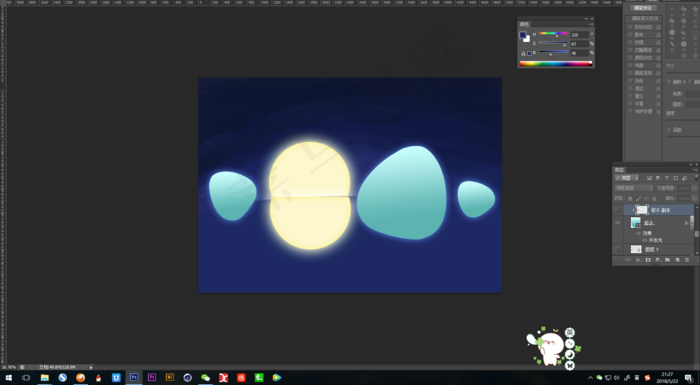Click the lock all padlock icon
This screenshot has width=700, height=385.
click(x=654, y=198)
